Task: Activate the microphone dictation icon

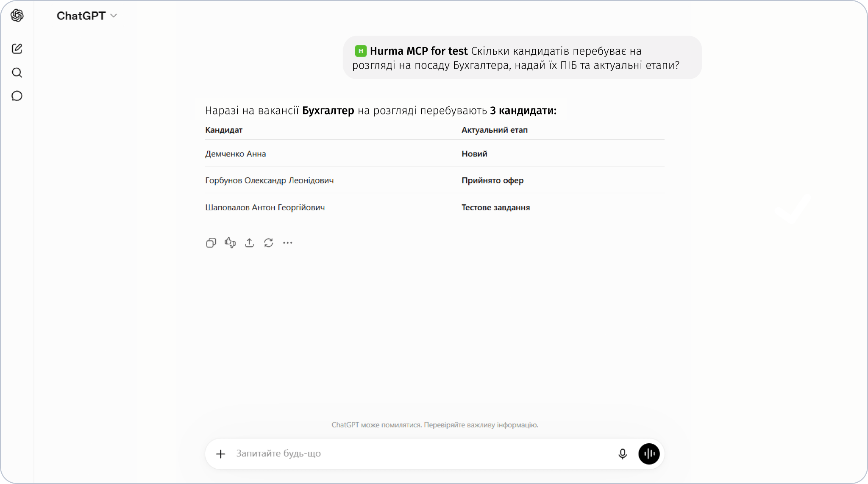Action: (x=622, y=454)
